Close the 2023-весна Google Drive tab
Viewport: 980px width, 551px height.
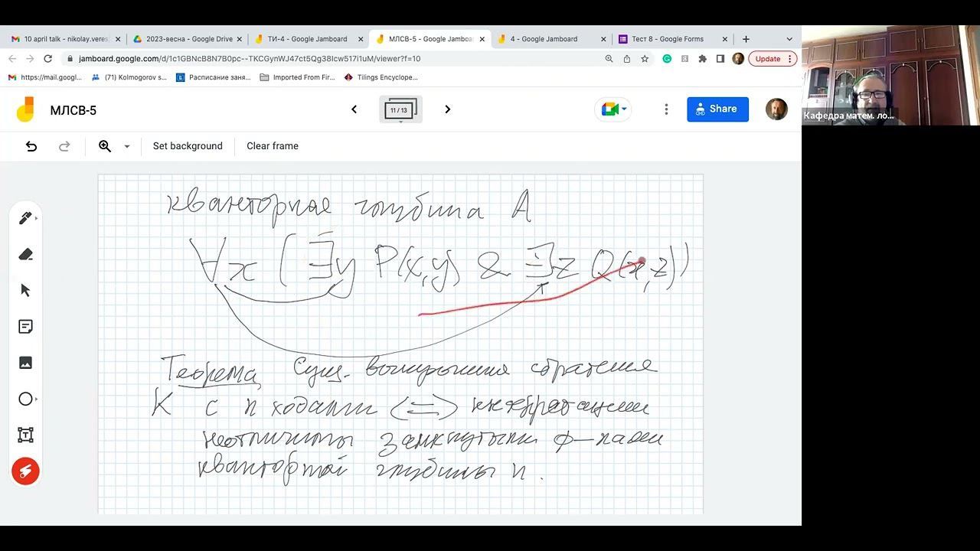239,39
